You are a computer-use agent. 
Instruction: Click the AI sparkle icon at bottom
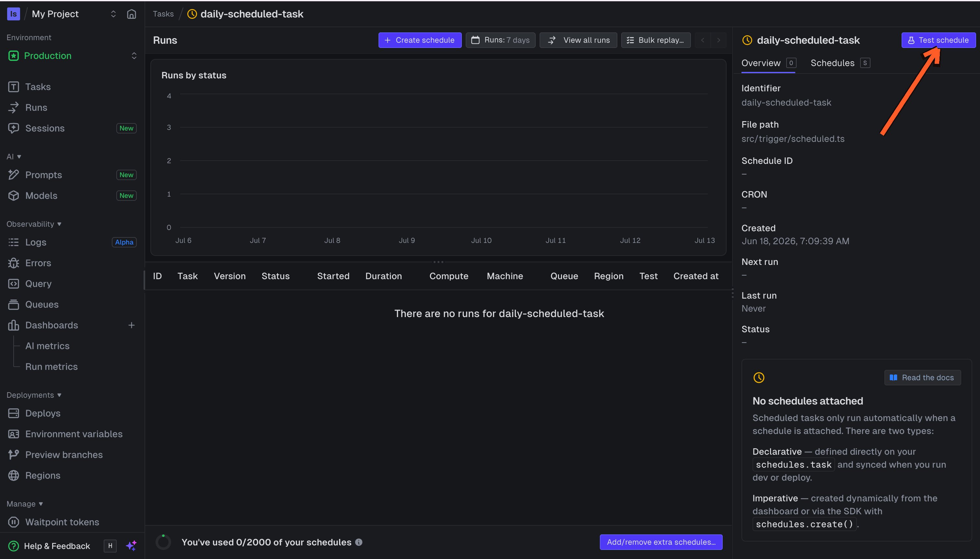(x=131, y=546)
